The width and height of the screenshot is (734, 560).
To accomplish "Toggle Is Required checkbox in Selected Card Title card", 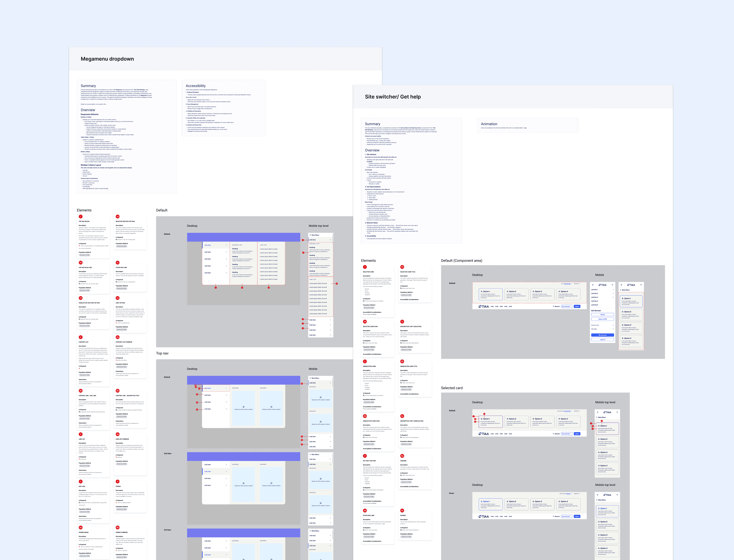I will (401, 288).
